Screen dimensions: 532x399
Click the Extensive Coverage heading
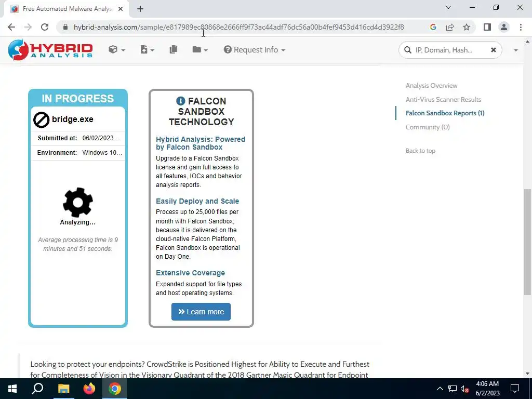(190, 273)
